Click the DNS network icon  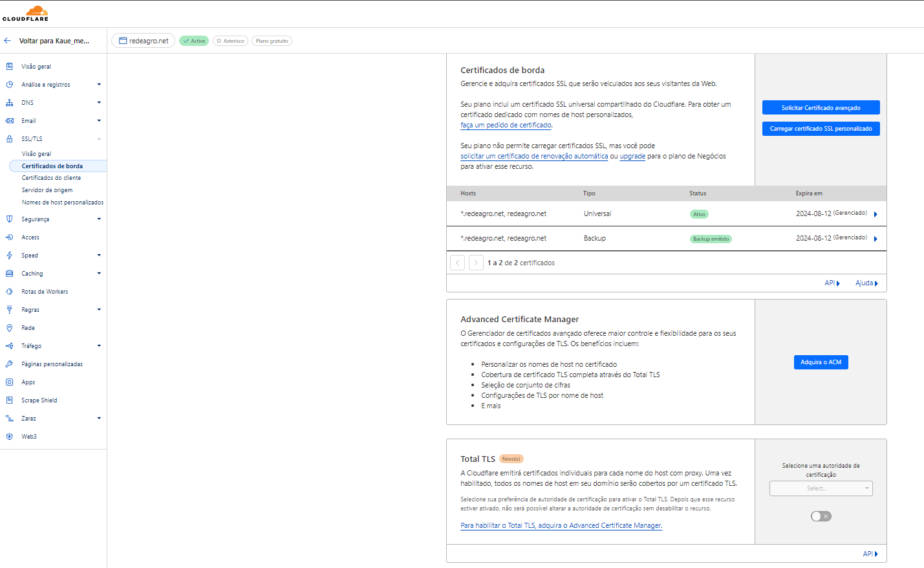(9, 103)
